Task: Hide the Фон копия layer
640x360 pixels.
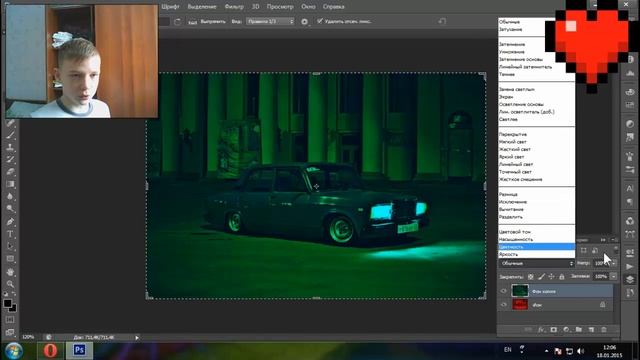Action: coord(503,291)
